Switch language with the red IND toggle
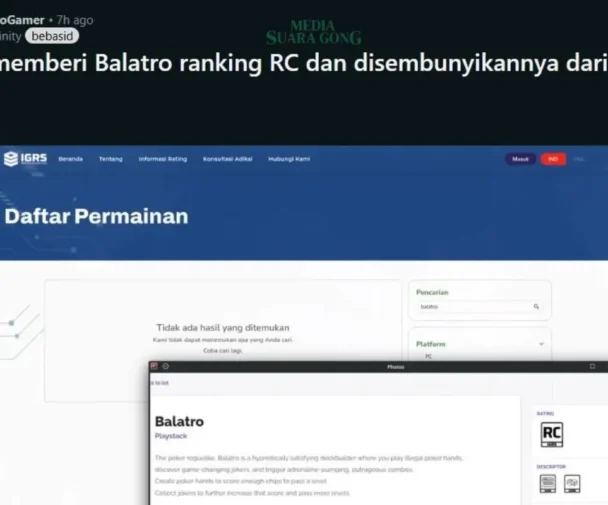This screenshot has height=505, width=608. [x=552, y=159]
